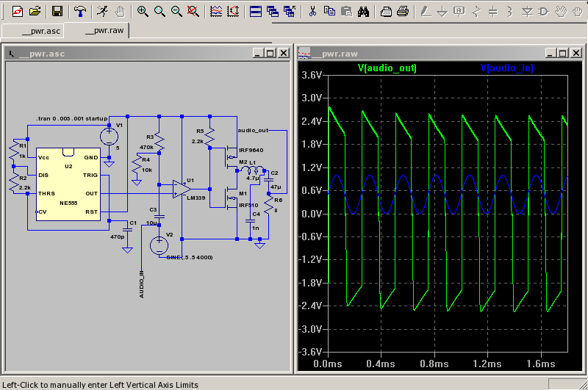Click the R3 470k resistor
The width and height of the screenshot is (588, 390).
point(159,142)
